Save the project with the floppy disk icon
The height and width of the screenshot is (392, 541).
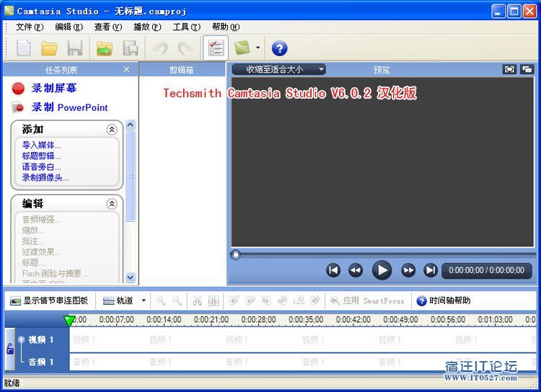tap(75, 48)
